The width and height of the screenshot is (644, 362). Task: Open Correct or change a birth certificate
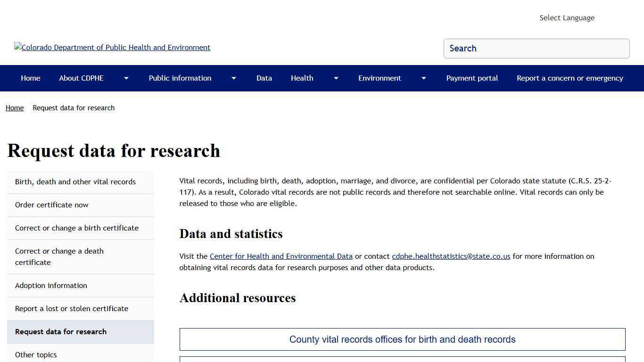77,228
